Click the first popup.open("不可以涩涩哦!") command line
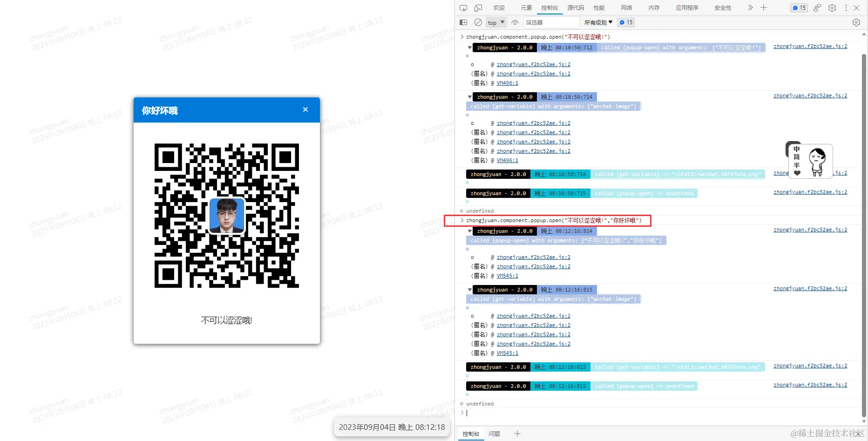 pos(538,37)
